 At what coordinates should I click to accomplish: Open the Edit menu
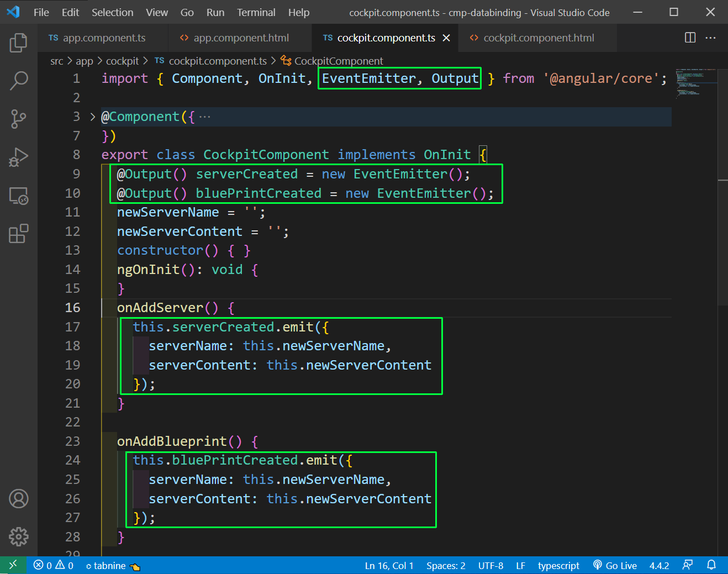tap(70, 12)
